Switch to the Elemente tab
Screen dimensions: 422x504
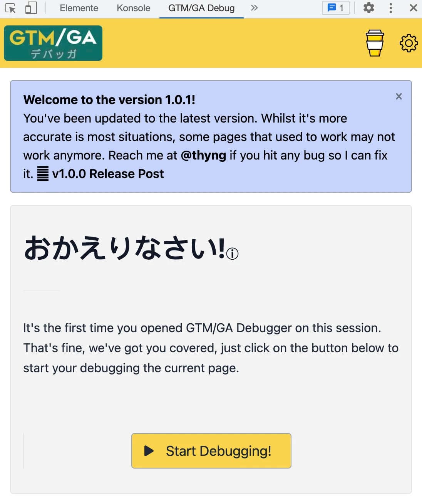coord(79,8)
